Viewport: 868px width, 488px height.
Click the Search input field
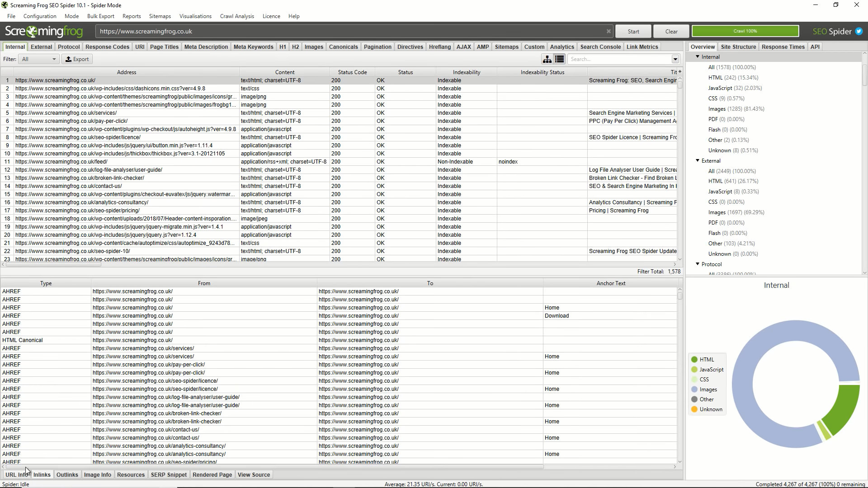tap(619, 59)
